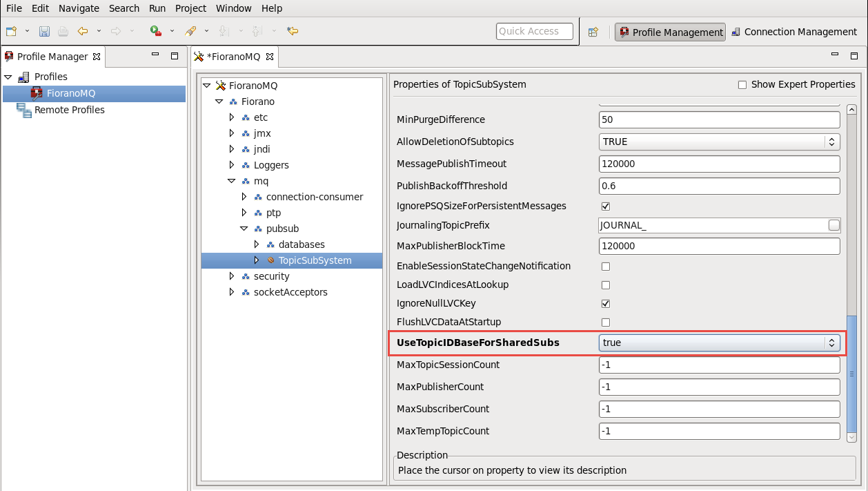Expand the TopicSubSystem node

(257, 260)
